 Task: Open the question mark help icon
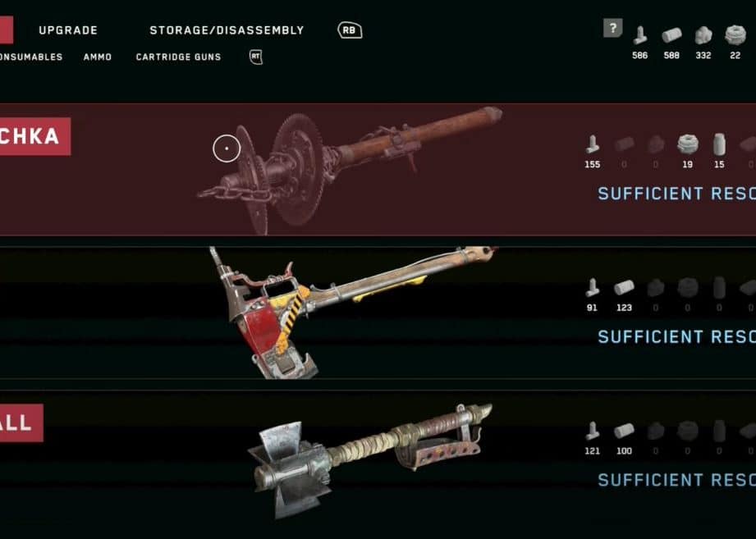pyautogui.click(x=613, y=28)
